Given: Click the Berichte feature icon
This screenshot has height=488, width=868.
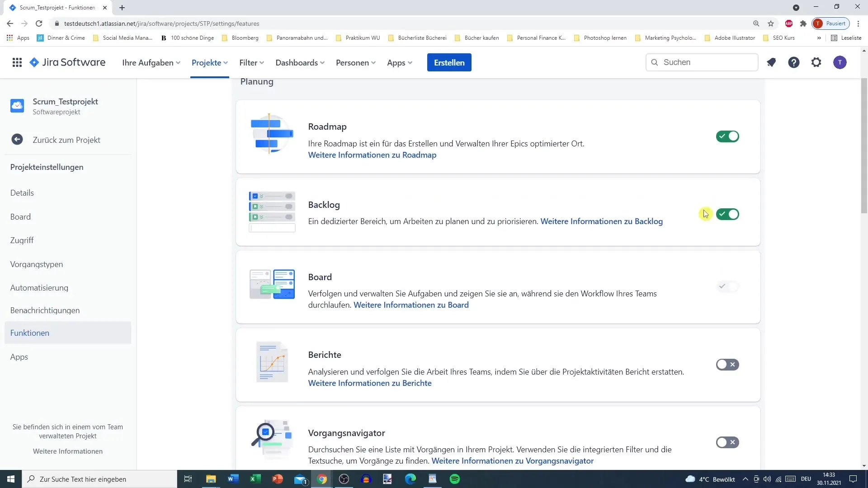Looking at the screenshot, I should point(271,363).
